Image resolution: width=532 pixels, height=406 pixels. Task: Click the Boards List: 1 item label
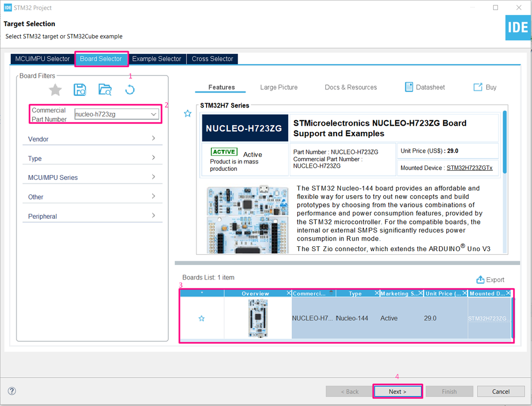208,277
